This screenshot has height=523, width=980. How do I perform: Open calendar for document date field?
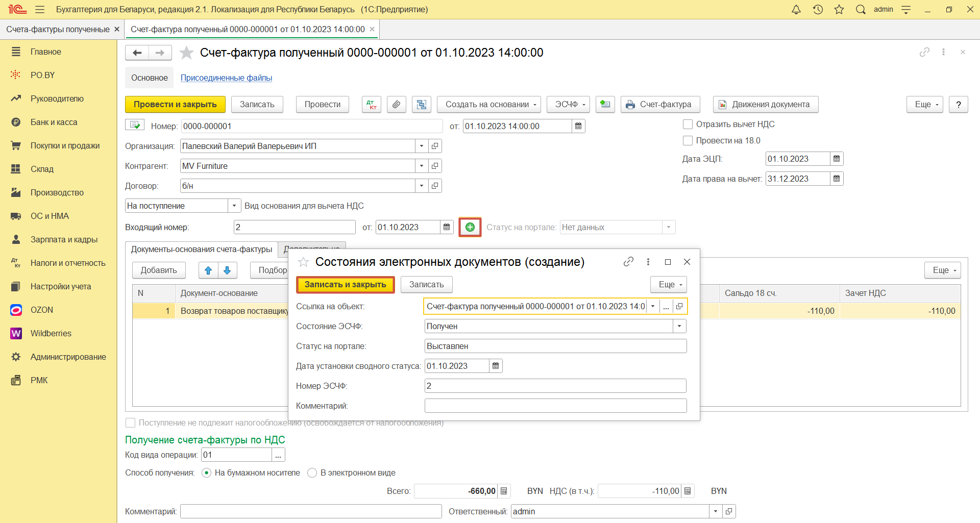click(x=578, y=126)
